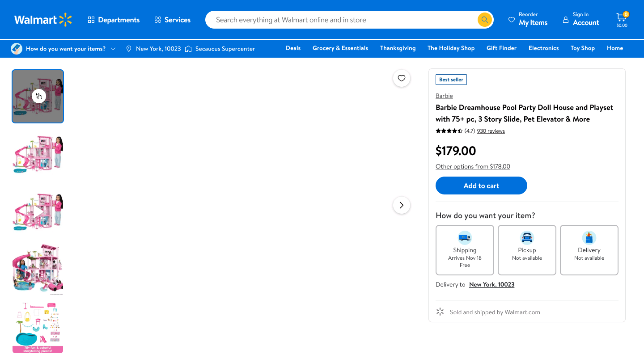This screenshot has height=363, width=644.
Task: Open Reorder My Items
Action: (x=528, y=19)
